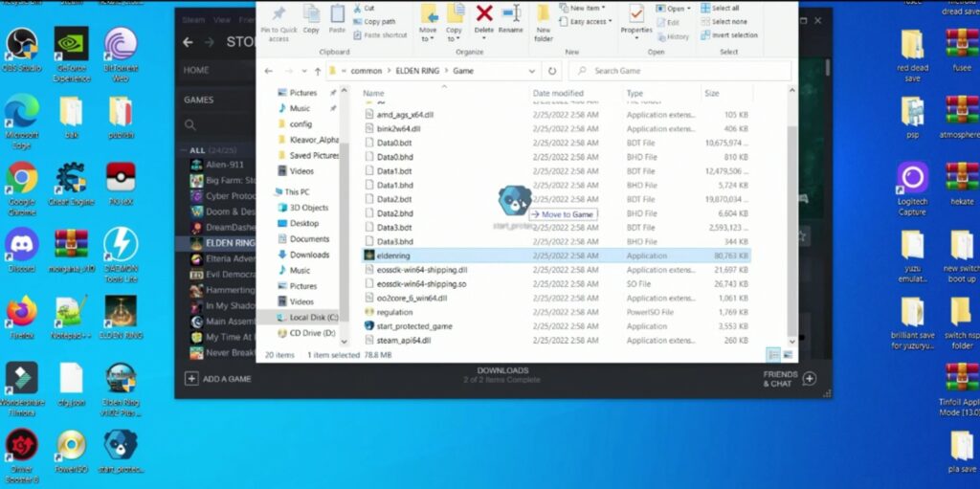The image size is (980, 489).
Task: Click ELDEN RING in address breadcrumb
Action: pyautogui.click(x=417, y=71)
